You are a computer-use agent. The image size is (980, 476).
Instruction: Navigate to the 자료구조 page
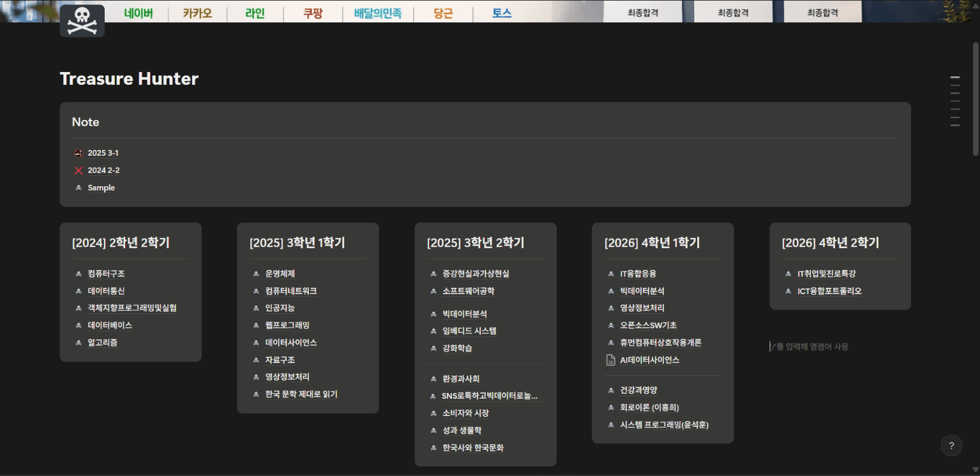pos(280,360)
